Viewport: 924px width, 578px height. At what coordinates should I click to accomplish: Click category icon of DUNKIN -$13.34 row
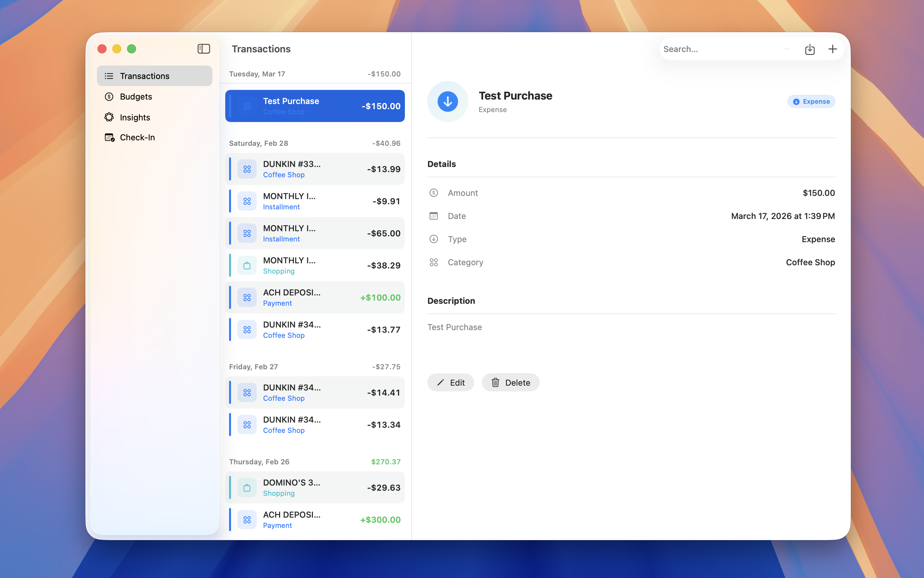tap(247, 425)
